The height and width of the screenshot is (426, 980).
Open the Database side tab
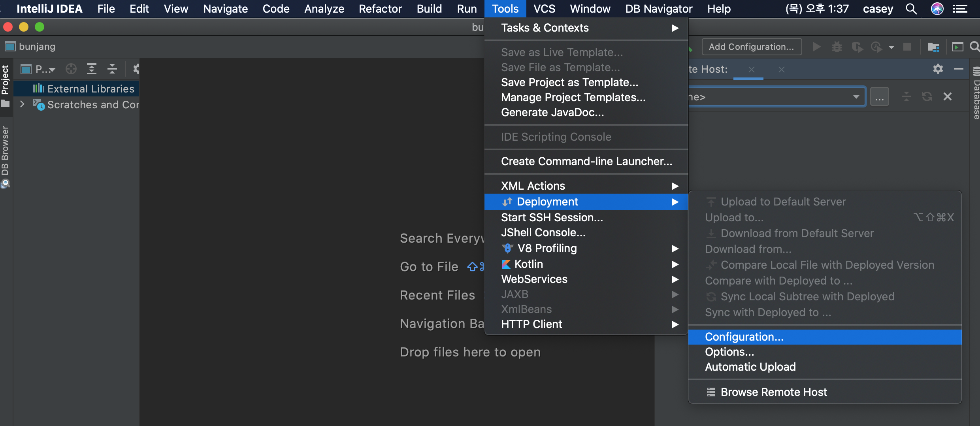pyautogui.click(x=976, y=93)
